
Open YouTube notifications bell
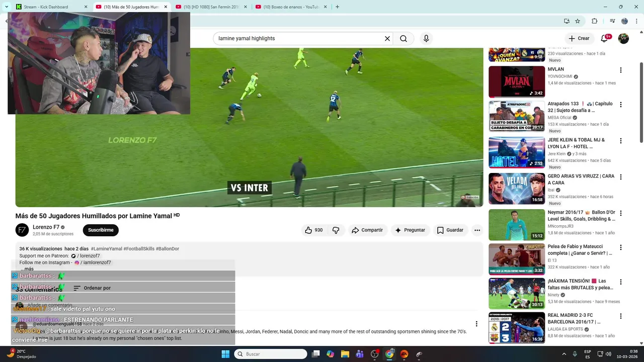point(605,38)
